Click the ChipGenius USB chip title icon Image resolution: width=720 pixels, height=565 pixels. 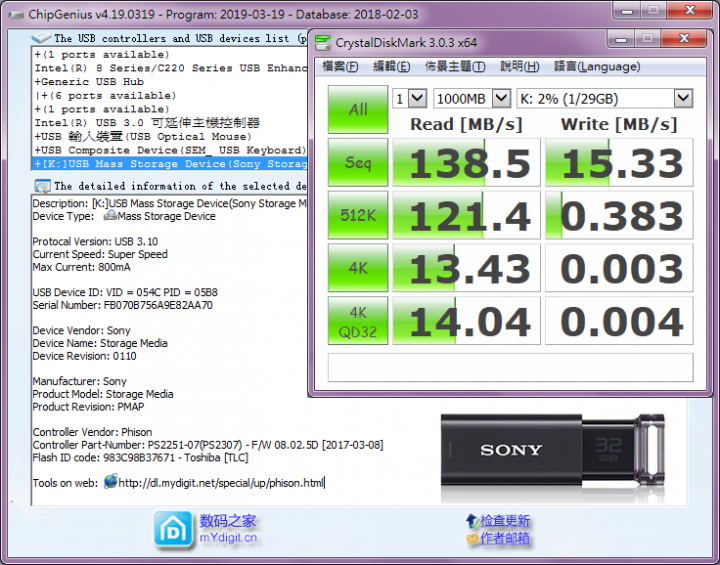[x=16, y=15]
